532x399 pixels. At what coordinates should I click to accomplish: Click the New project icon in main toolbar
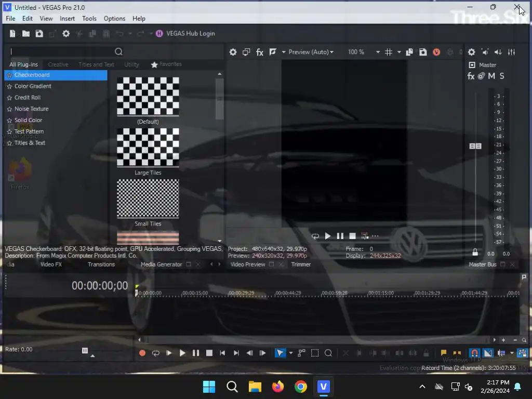pos(12,34)
